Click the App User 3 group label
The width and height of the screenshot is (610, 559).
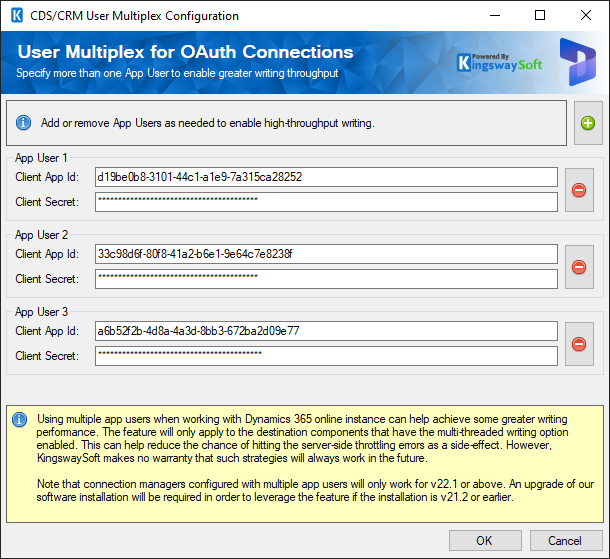41,312
